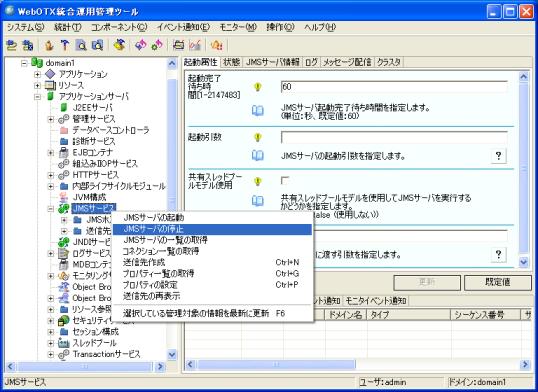Open the モニタイベント通知 tab
The image size is (538, 392).
[376, 301]
